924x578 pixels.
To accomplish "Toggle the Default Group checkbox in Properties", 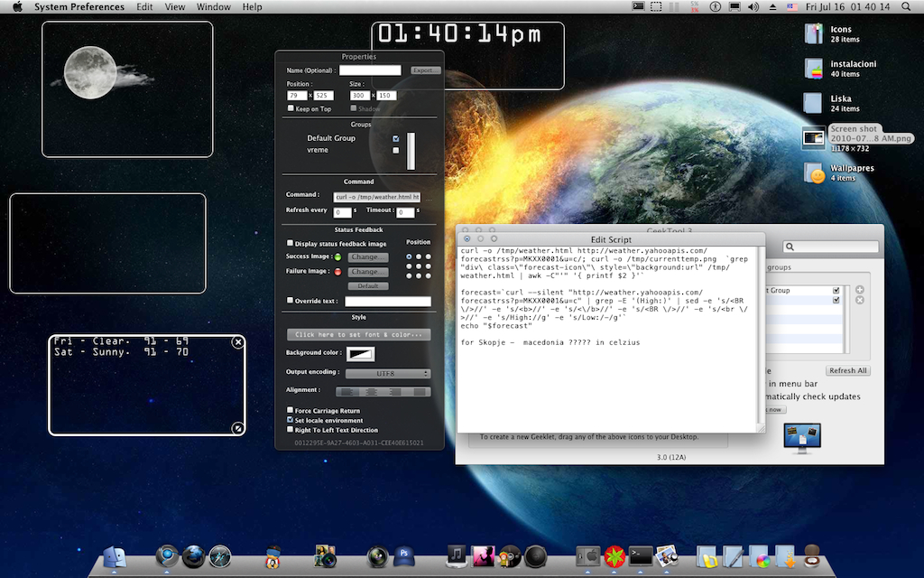I will (396, 138).
